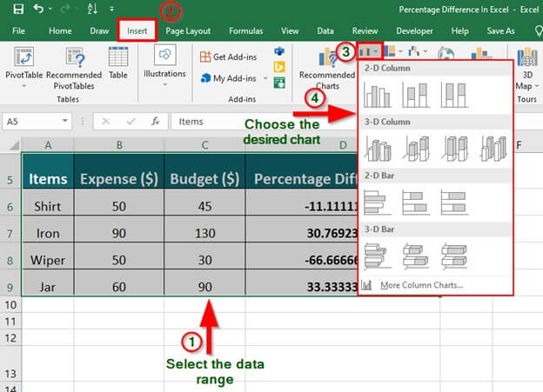The image size is (543, 392).
Task: Click the Bing Maps add-in icon
Action: click(279, 67)
